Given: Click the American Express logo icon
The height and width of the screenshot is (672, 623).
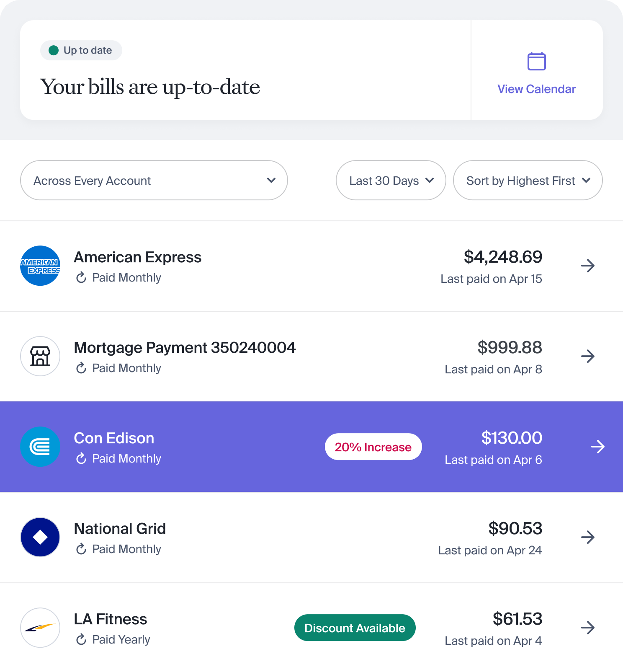Looking at the screenshot, I should [x=40, y=266].
